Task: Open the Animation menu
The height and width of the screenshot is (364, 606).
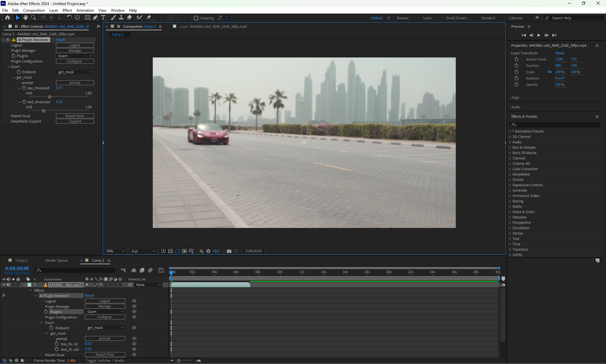Action: [x=85, y=10]
